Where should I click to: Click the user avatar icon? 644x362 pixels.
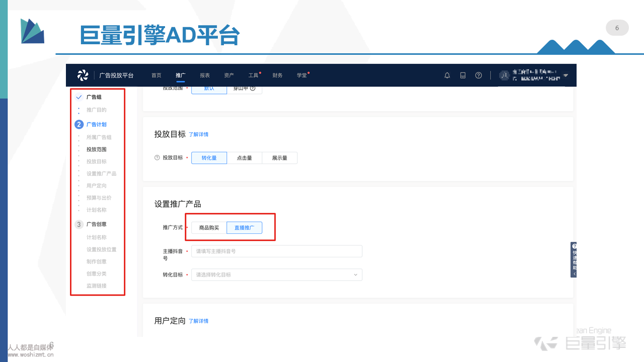(504, 75)
